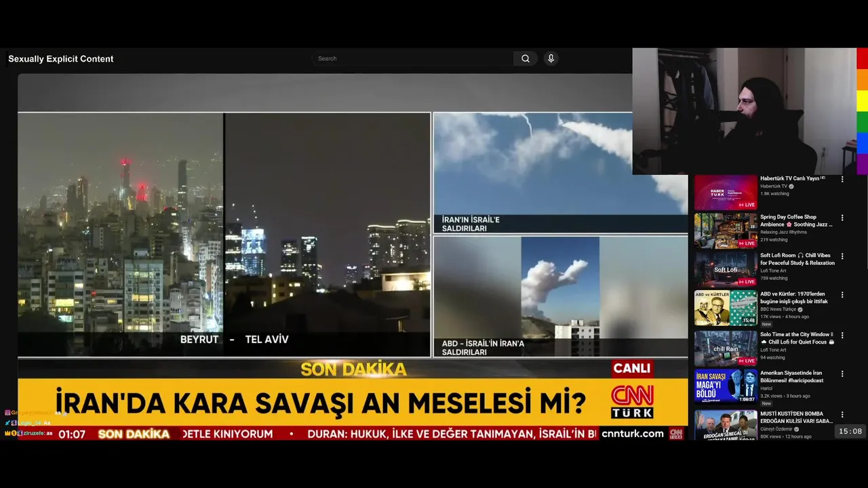Open Erdoğan Senegal'de thumbnail

725,425
